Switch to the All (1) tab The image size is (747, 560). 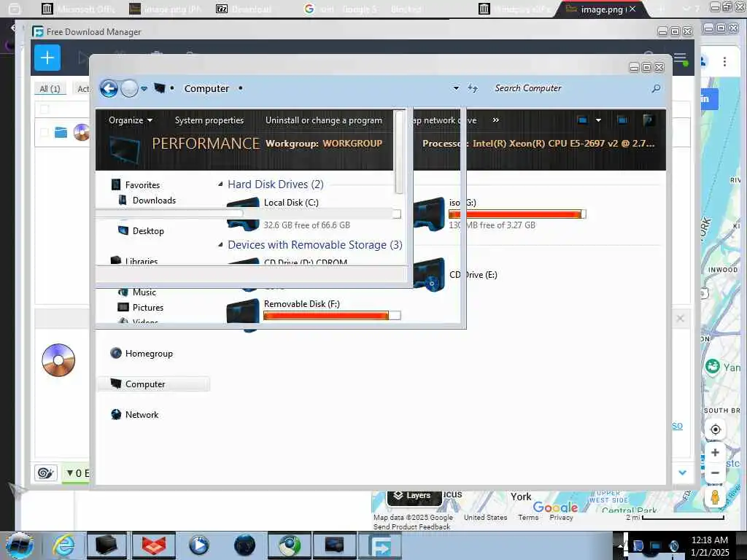coord(50,88)
